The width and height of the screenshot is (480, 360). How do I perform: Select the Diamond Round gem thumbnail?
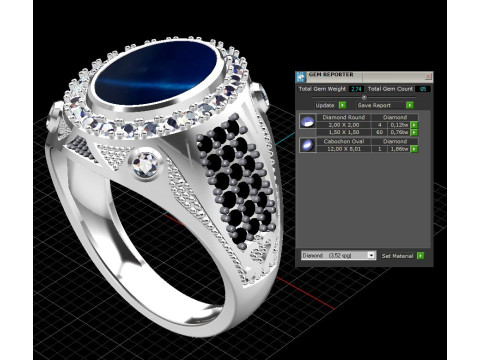click(x=307, y=121)
